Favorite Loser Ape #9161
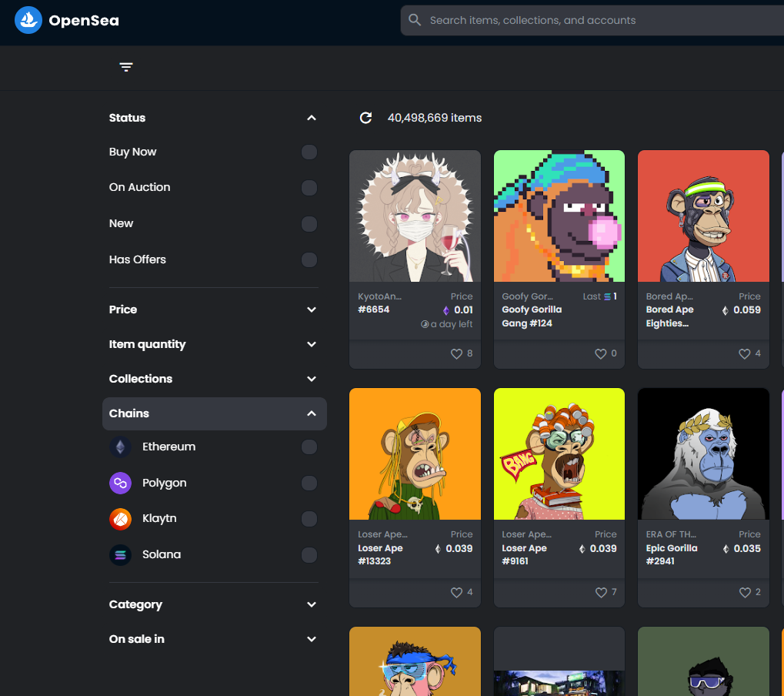Image resolution: width=784 pixels, height=696 pixels. (600, 592)
